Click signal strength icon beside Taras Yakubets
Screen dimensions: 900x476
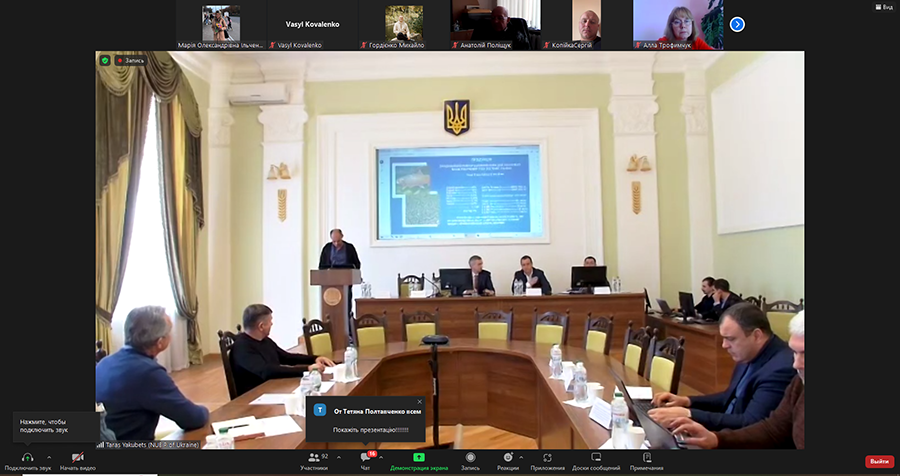click(100, 444)
